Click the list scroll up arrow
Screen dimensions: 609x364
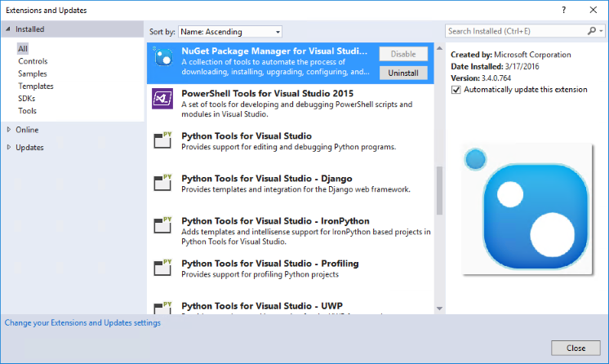tap(439, 48)
